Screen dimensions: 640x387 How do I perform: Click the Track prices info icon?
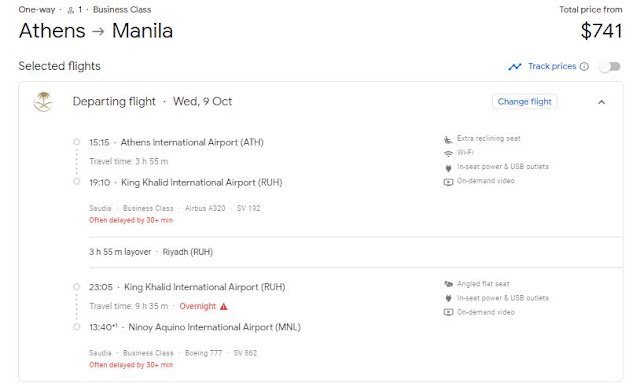(x=584, y=67)
